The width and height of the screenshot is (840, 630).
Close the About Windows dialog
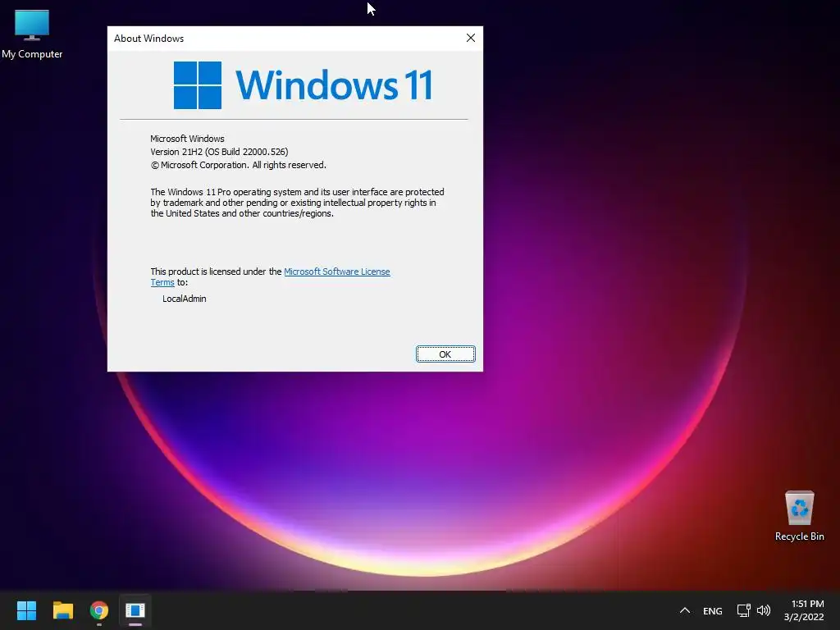click(x=470, y=38)
